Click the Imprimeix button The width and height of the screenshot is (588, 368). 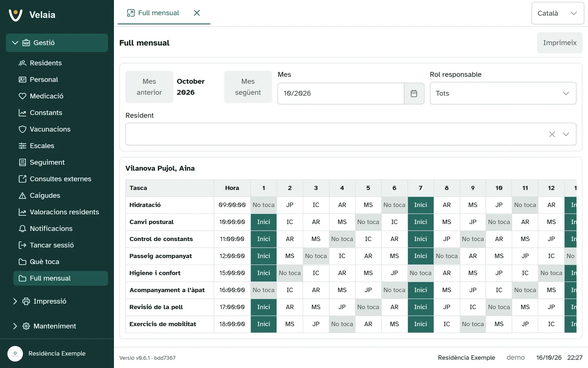560,43
